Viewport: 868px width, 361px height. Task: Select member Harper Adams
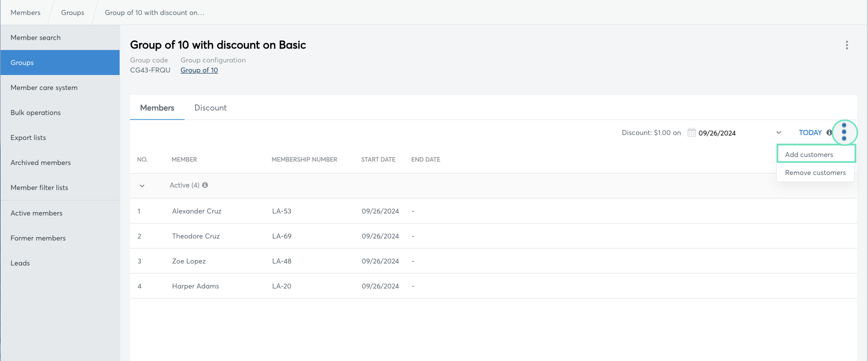click(196, 286)
